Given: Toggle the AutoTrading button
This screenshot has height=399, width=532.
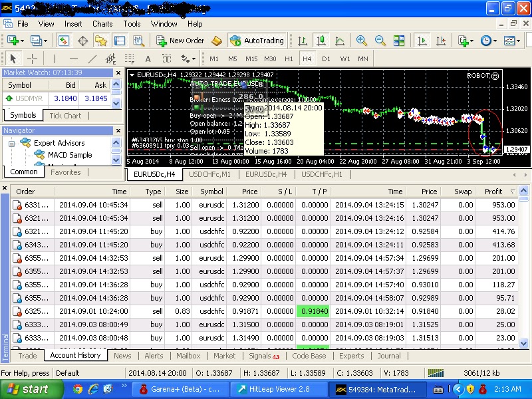Looking at the screenshot, I should click(257, 41).
